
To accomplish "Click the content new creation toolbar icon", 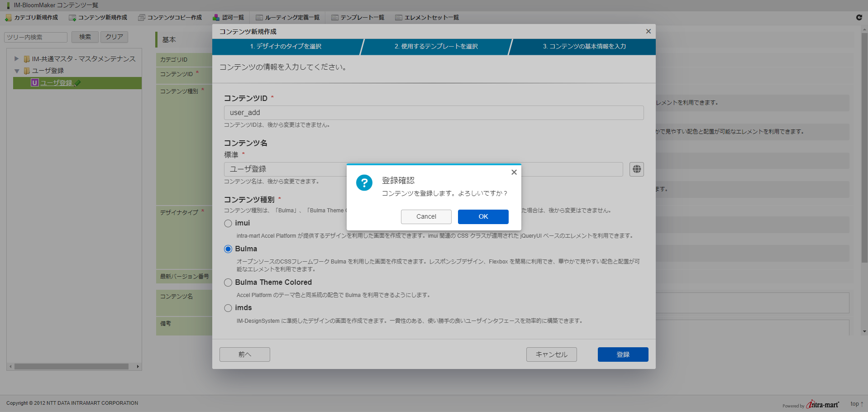I will coord(72,18).
